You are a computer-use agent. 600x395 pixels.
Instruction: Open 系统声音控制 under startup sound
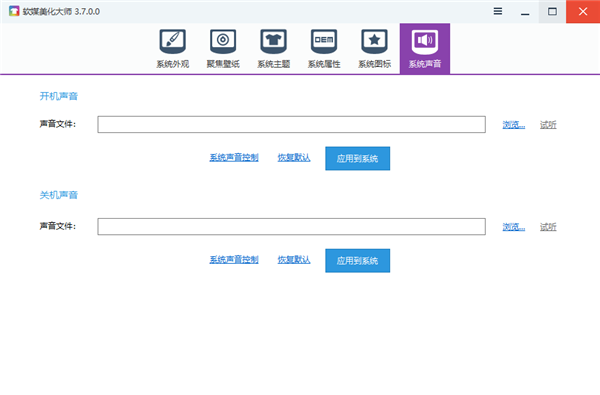click(234, 158)
